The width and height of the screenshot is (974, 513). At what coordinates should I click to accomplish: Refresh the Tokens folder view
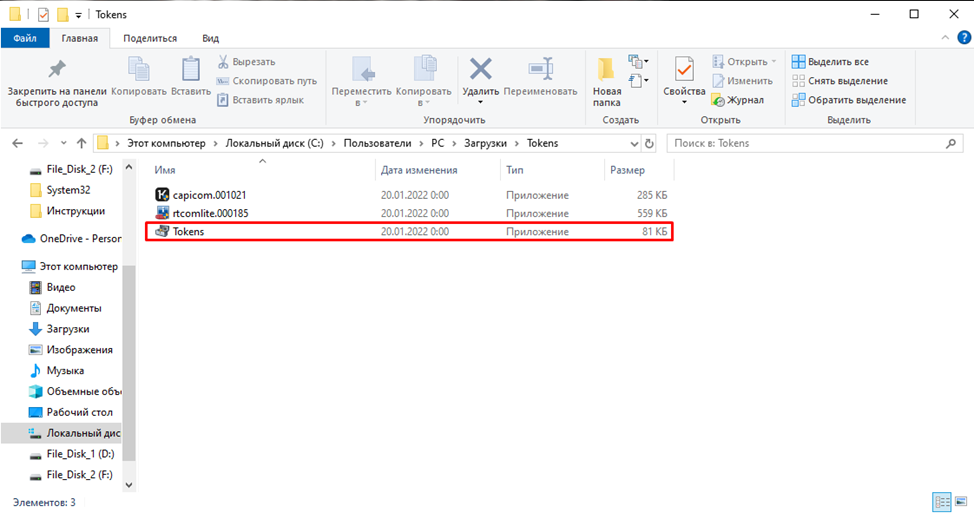pos(649,143)
